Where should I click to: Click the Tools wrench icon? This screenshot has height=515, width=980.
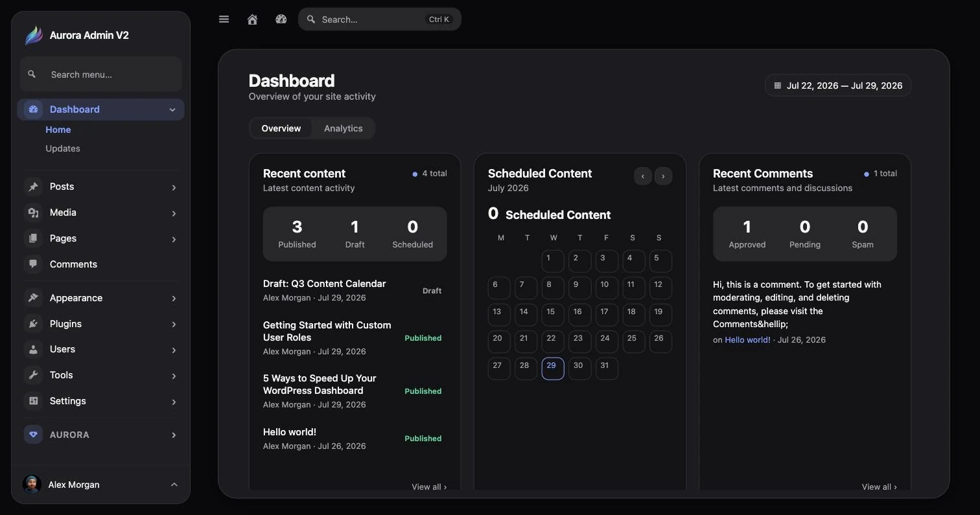click(33, 375)
